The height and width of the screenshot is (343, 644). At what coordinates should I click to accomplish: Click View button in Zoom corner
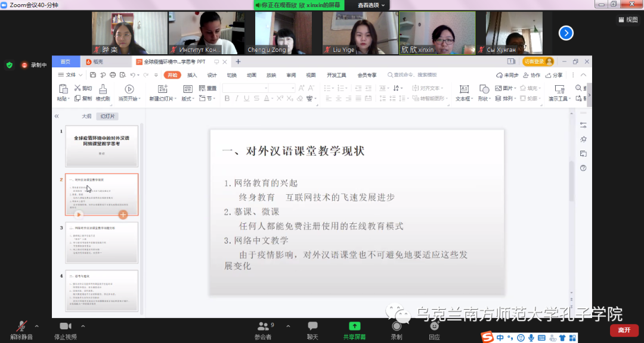click(628, 20)
